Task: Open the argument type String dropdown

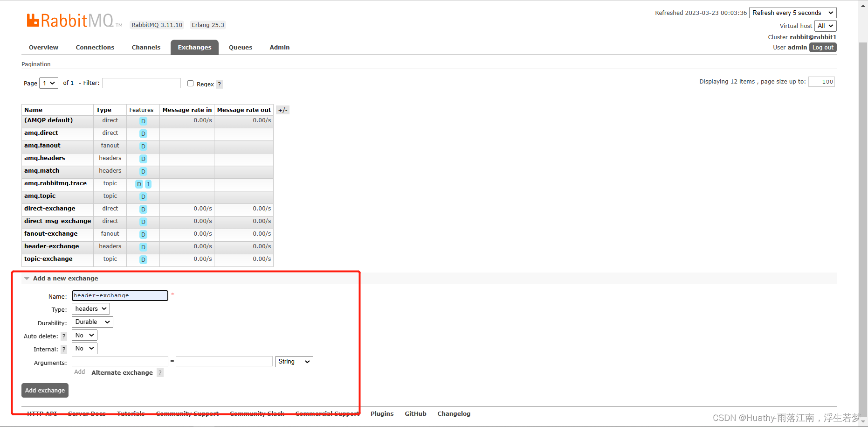Action: [294, 362]
